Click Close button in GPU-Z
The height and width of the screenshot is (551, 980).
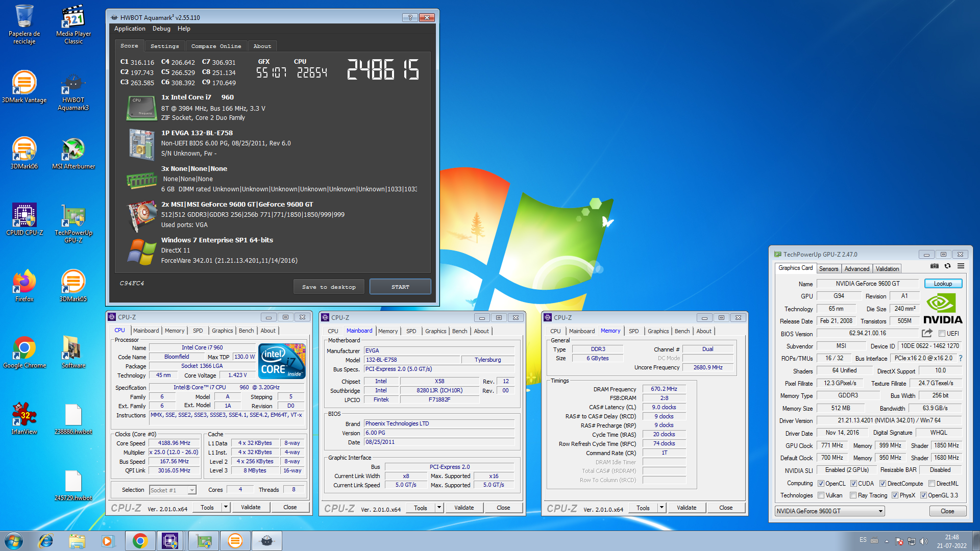[x=947, y=511]
